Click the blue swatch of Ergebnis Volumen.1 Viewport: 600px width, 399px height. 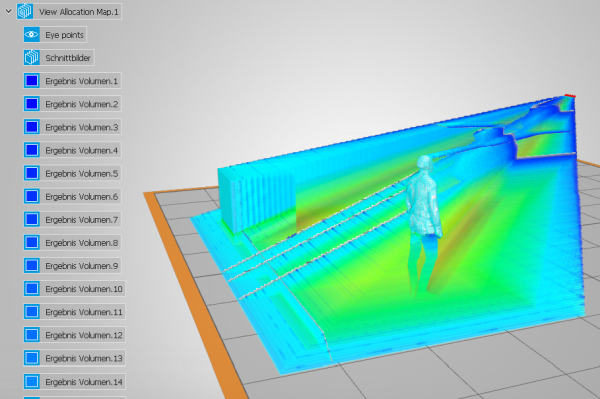point(31,81)
